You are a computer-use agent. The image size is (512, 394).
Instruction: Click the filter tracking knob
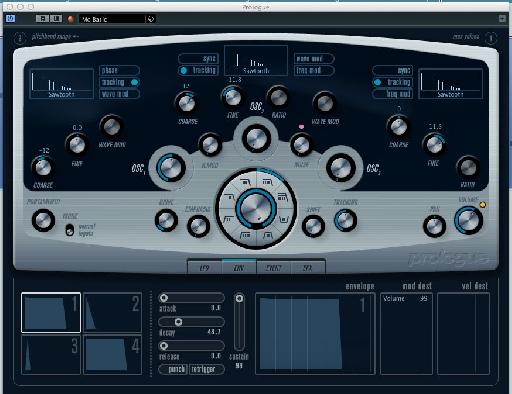345,220
